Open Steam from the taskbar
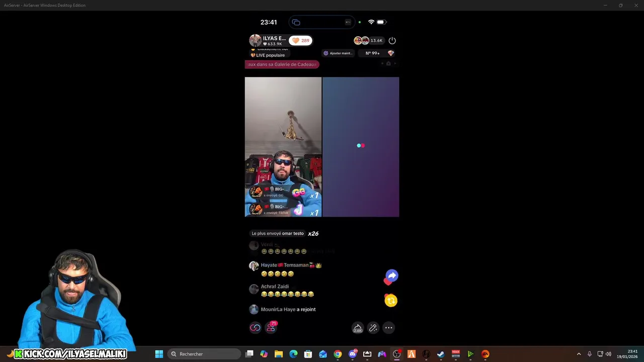This screenshot has width=644, height=362. pos(441,354)
